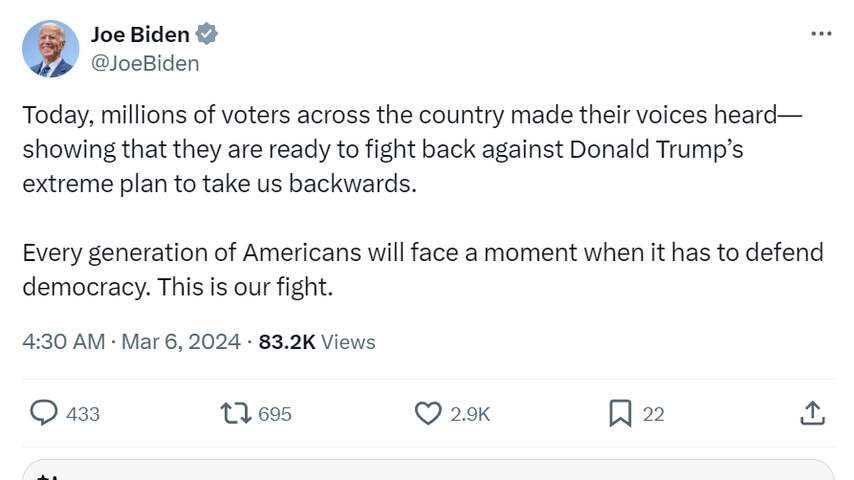The width and height of the screenshot is (854, 480).
Task: Click the repost arrows icon
Action: (x=233, y=413)
